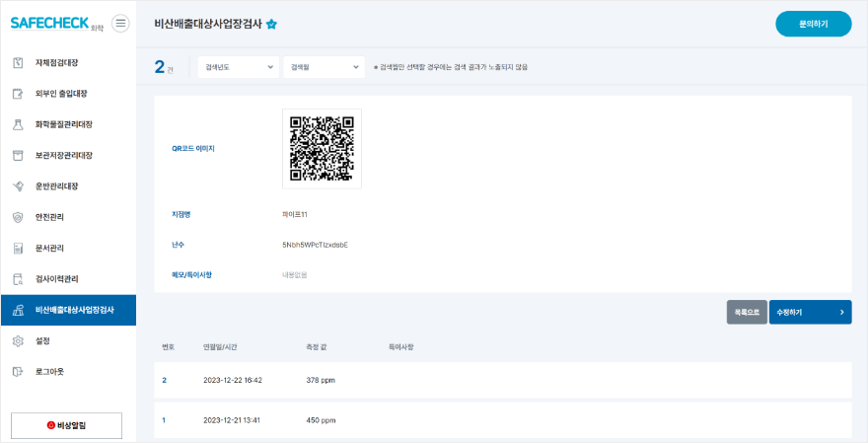Click the 비산배출대상사업장검사 factory icon
Viewport: 868px width, 443px height.
pyautogui.click(x=18, y=310)
